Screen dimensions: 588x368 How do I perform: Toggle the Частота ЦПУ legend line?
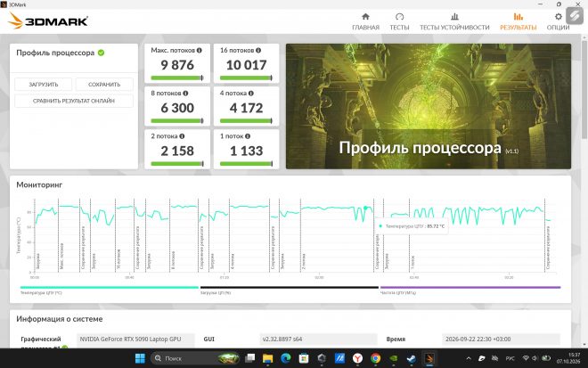[x=470, y=288]
